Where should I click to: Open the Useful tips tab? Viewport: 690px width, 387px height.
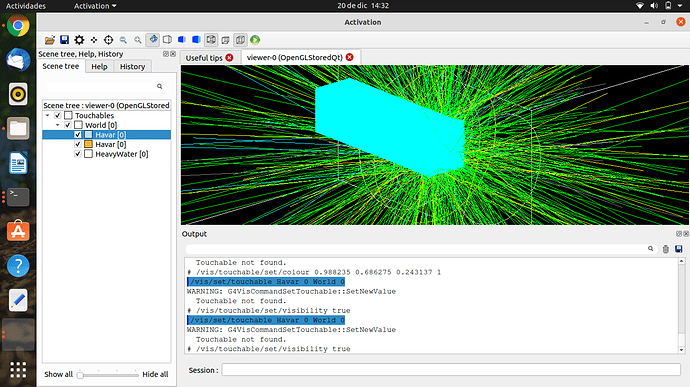(x=204, y=58)
